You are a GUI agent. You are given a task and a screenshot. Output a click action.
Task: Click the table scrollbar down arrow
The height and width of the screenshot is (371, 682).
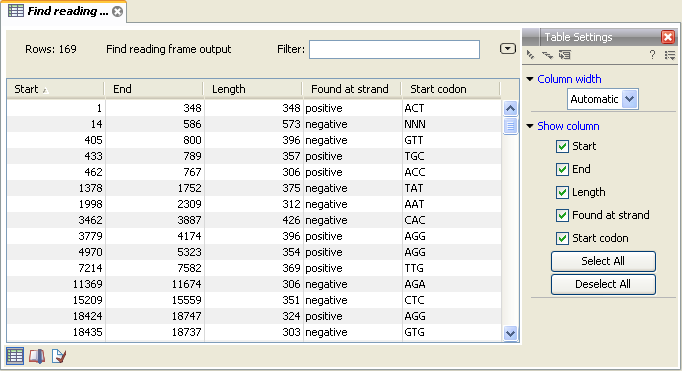point(510,334)
